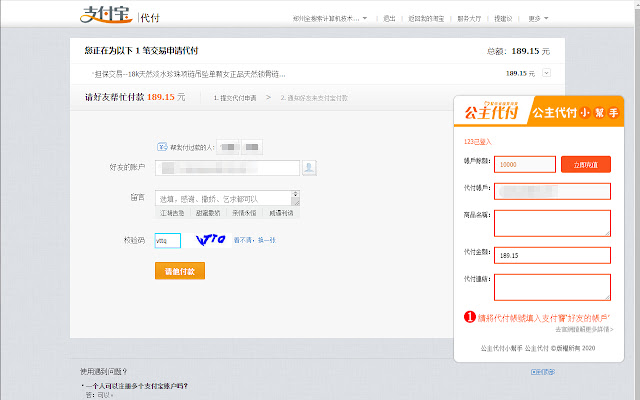Focus the 代付连结 pay link textarea

(x=552, y=287)
